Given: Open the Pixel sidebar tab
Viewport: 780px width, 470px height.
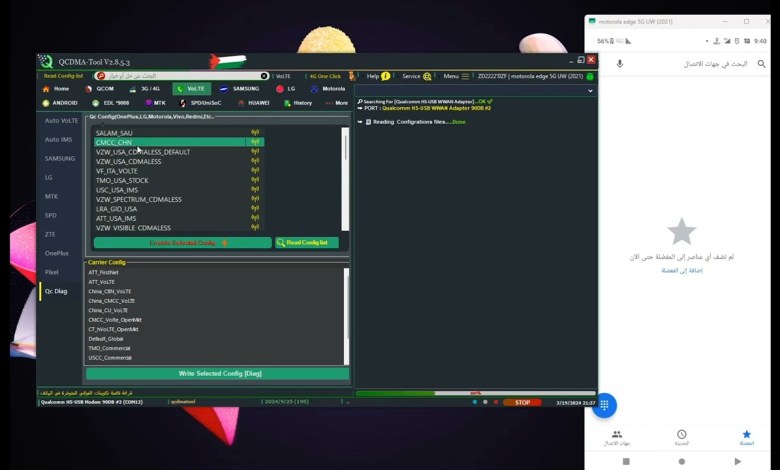Looking at the screenshot, I should [x=51, y=272].
